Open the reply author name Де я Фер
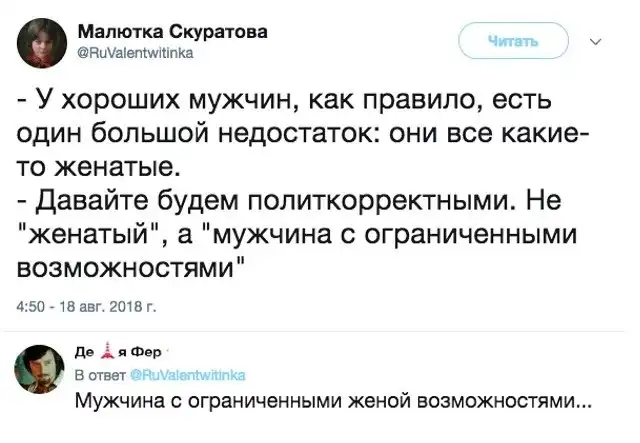Screen dimensions: 640x443 point(112,354)
